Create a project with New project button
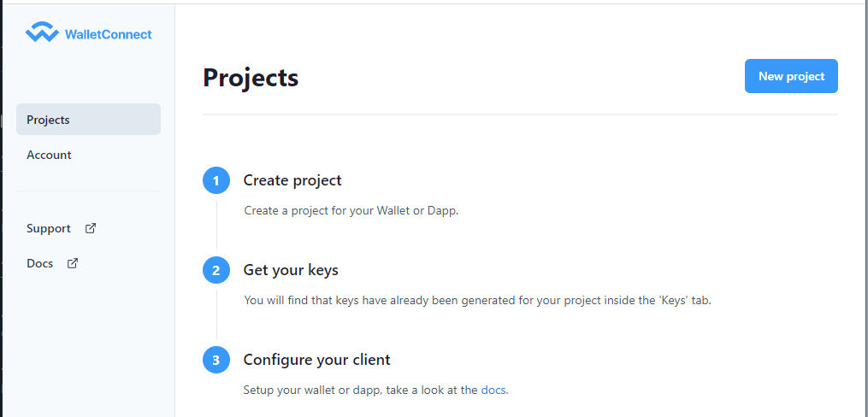This screenshot has height=417, width=868. tap(791, 76)
